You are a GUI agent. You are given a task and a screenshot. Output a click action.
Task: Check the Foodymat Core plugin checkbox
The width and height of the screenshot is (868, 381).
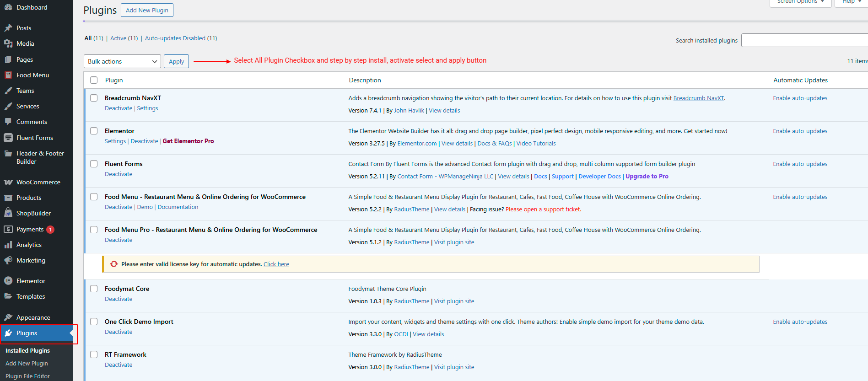(94, 289)
